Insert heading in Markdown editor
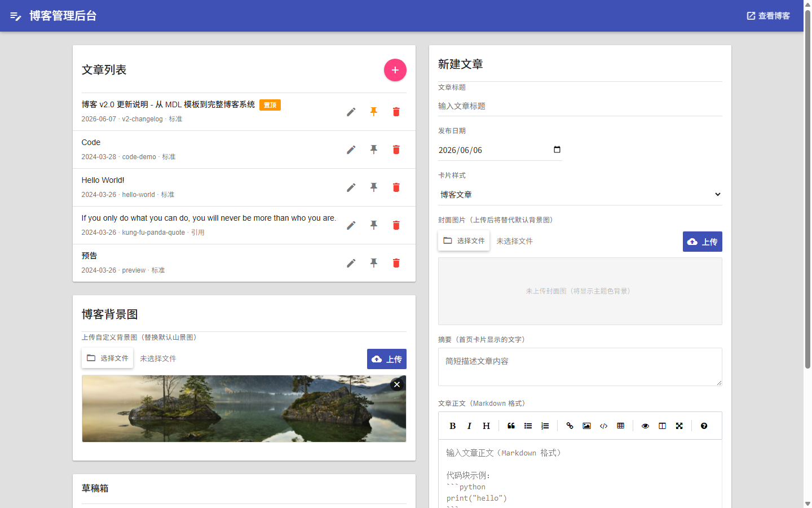The width and height of the screenshot is (812, 508). pos(486,426)
